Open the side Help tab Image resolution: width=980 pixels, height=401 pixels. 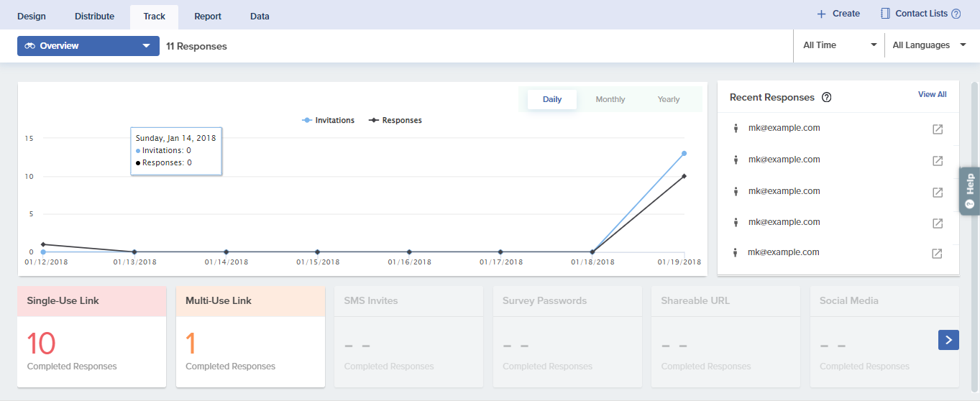click(970, 190)
